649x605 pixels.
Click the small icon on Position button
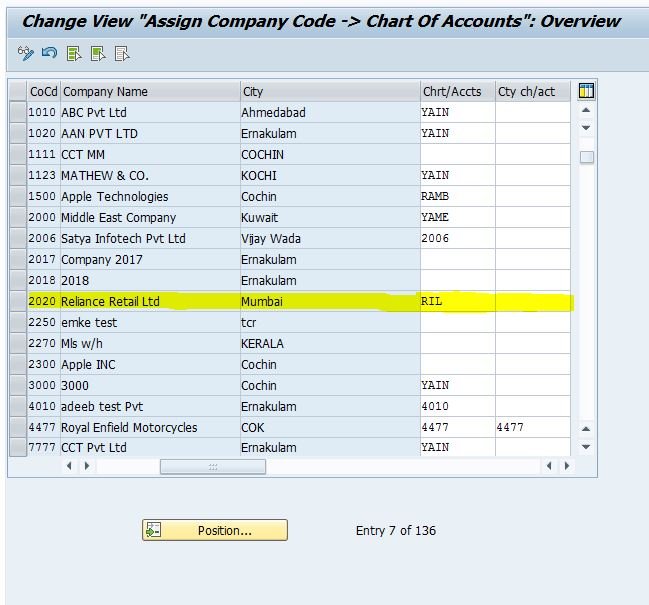point(154,530)
